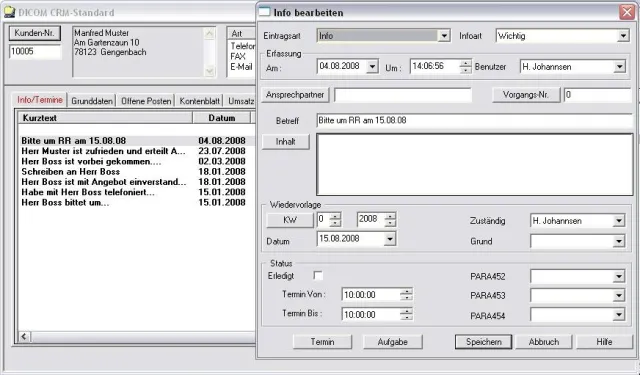
Task: Click the Vorgangs-Nr. number field
Action: pos(598,95)
